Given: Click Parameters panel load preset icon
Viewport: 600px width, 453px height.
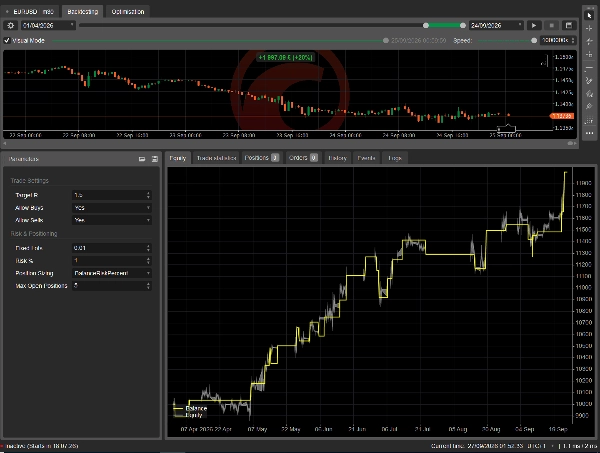Looking at the screenshot, I should point(142,159).
